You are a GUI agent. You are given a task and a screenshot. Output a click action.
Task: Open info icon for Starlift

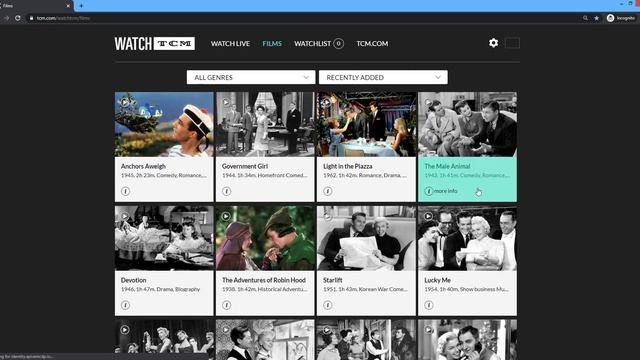pos(327,305)
